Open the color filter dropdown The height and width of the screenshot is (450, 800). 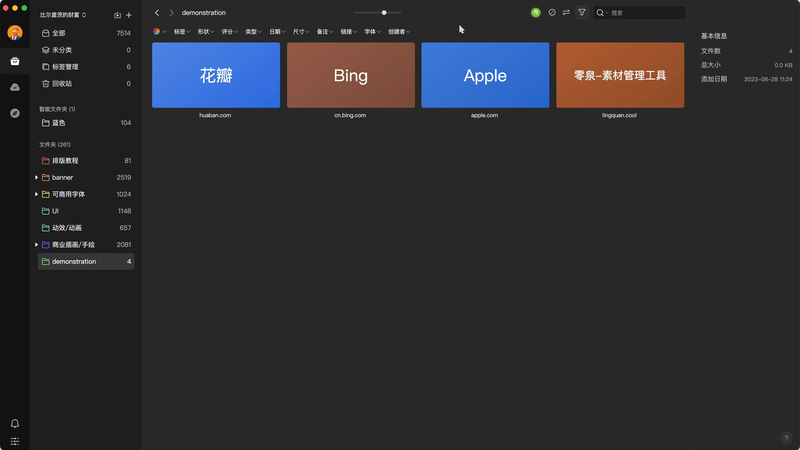[160, 32]
